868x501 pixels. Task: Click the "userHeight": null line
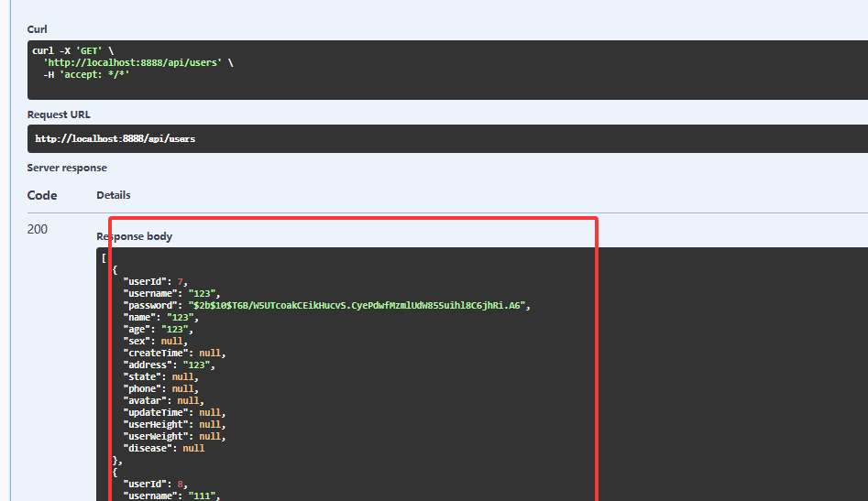coord(174,424)
